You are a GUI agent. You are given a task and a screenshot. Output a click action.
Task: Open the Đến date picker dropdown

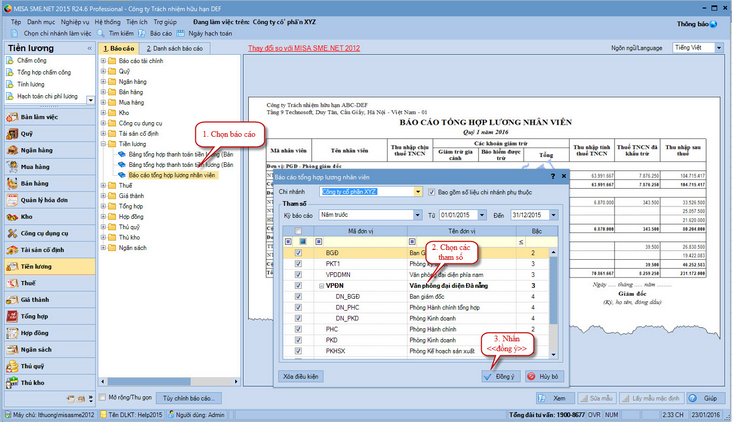[x=554, y=215]
